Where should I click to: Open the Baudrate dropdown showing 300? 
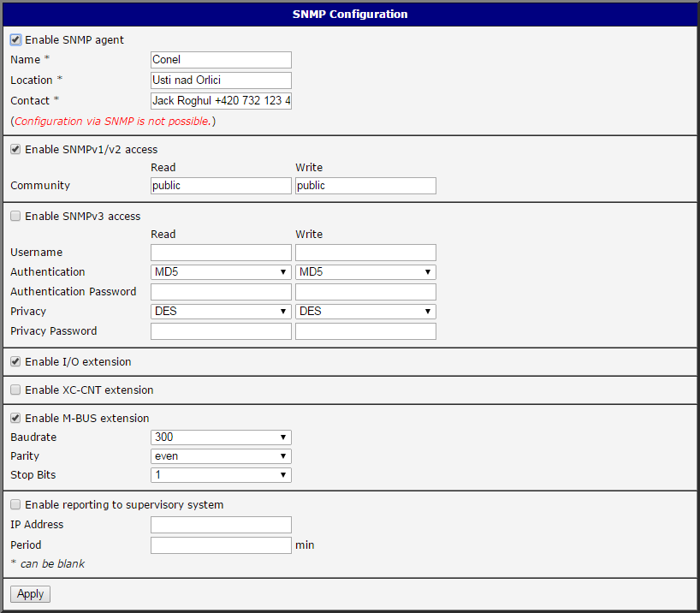coord(221,437)
